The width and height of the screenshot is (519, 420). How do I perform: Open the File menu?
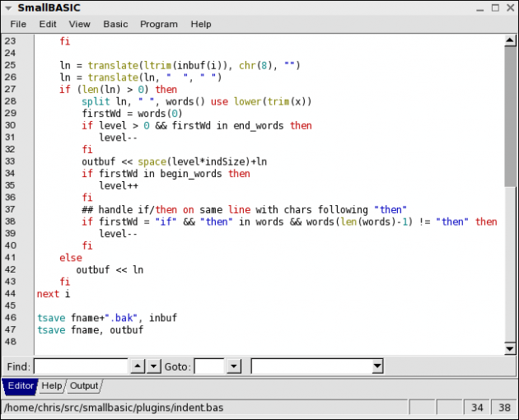pos(18,24)
